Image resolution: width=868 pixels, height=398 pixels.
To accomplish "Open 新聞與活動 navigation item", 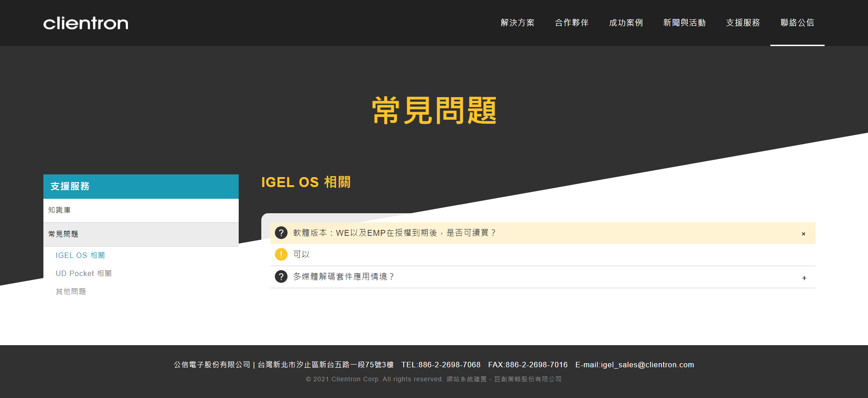I will click(684, 23).
